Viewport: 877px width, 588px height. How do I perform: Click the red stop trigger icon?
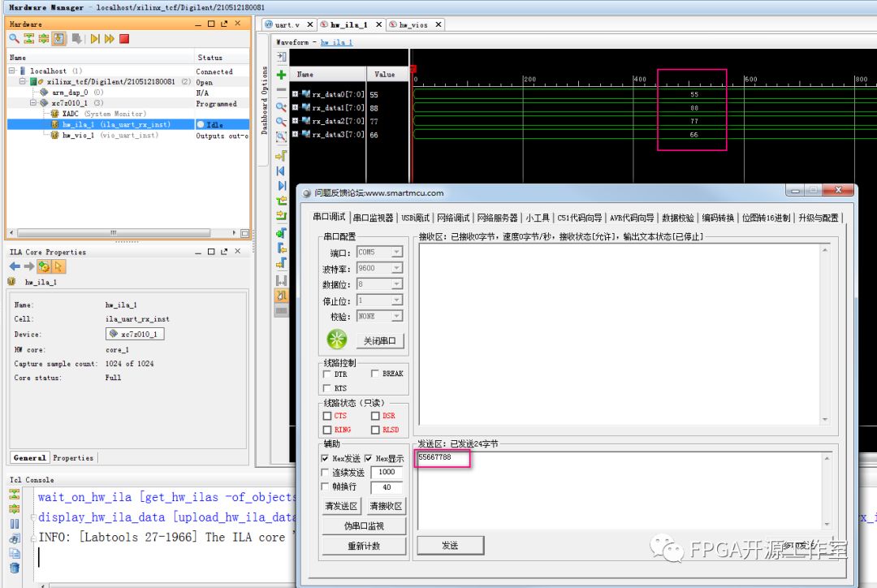124,39
